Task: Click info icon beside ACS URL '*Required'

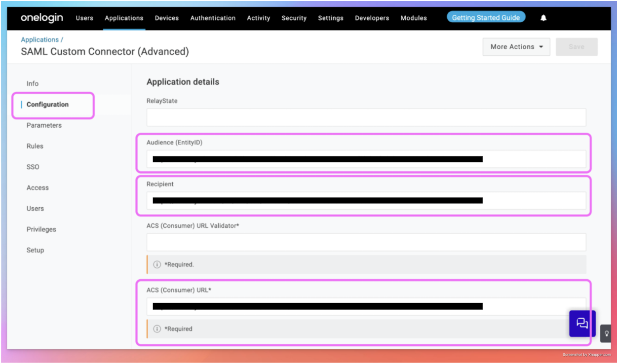Action: [157, 328]
